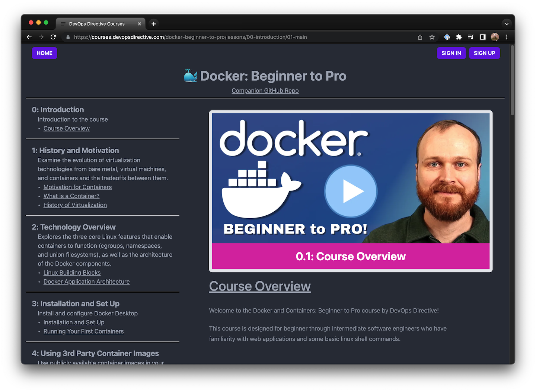Bookmark this page with the star icon
Image resolution: width=536 pixels, height=392 pixels.
(x=432, y=37)
